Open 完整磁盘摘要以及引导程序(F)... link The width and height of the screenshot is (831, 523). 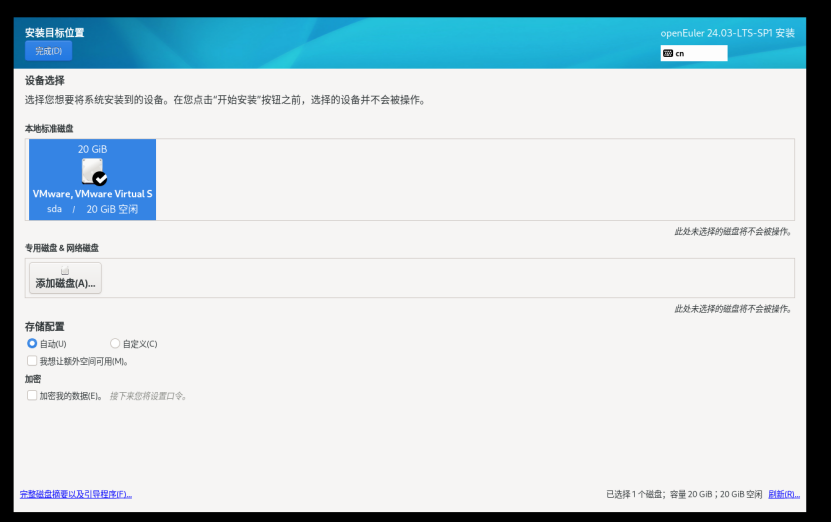point(76,494)
